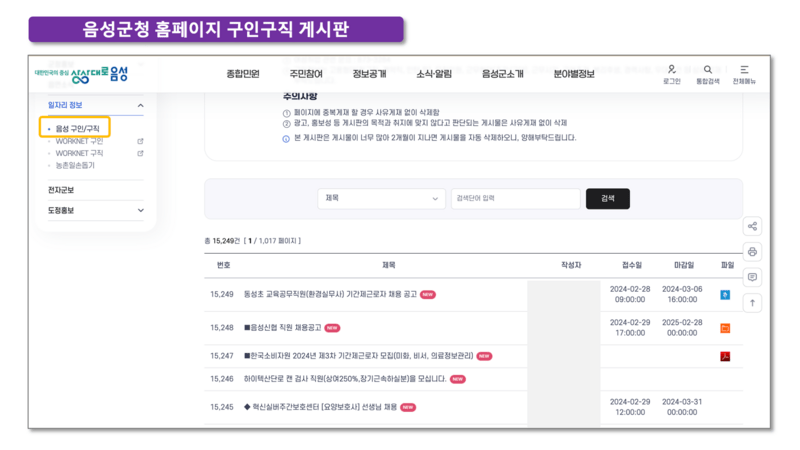Open the 종합민원 menu
Image resolution: width=800 pixels, height=450 pixels.
click(243, 74)
